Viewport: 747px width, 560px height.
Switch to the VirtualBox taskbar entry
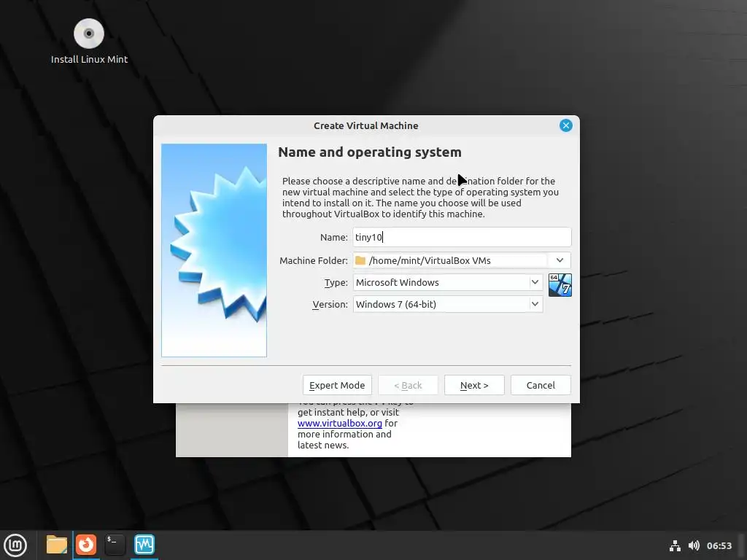pyautogui.click(x=144, y=545)
